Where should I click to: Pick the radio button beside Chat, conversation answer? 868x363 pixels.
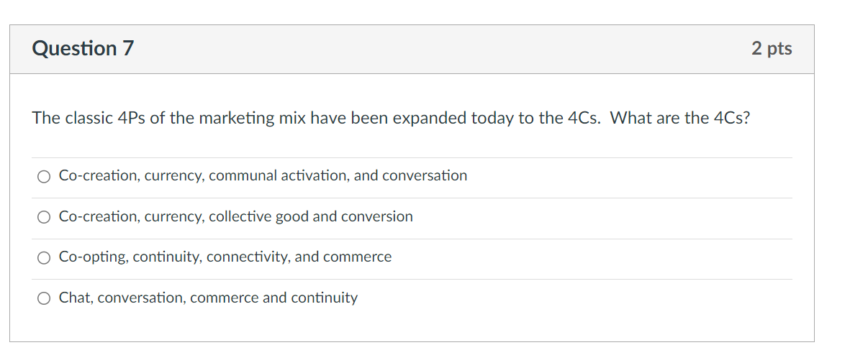pyautogui.click(x=45, y=298)
